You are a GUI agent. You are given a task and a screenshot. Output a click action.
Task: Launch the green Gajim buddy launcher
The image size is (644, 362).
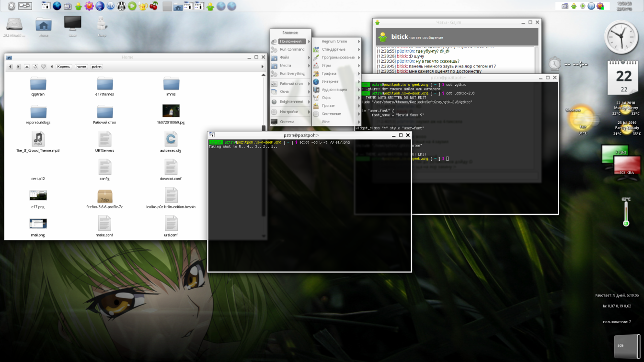pyautogui.click(x=78, y=6)
